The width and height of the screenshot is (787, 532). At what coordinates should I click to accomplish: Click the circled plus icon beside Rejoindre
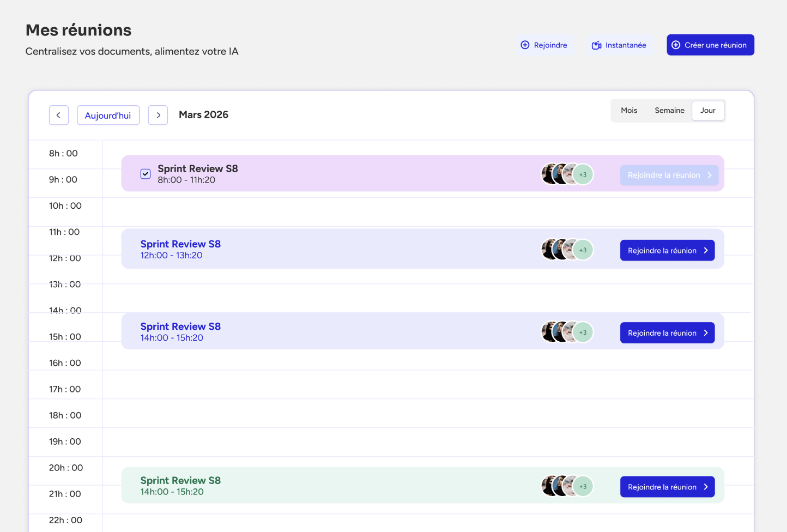tap(525, 45)
